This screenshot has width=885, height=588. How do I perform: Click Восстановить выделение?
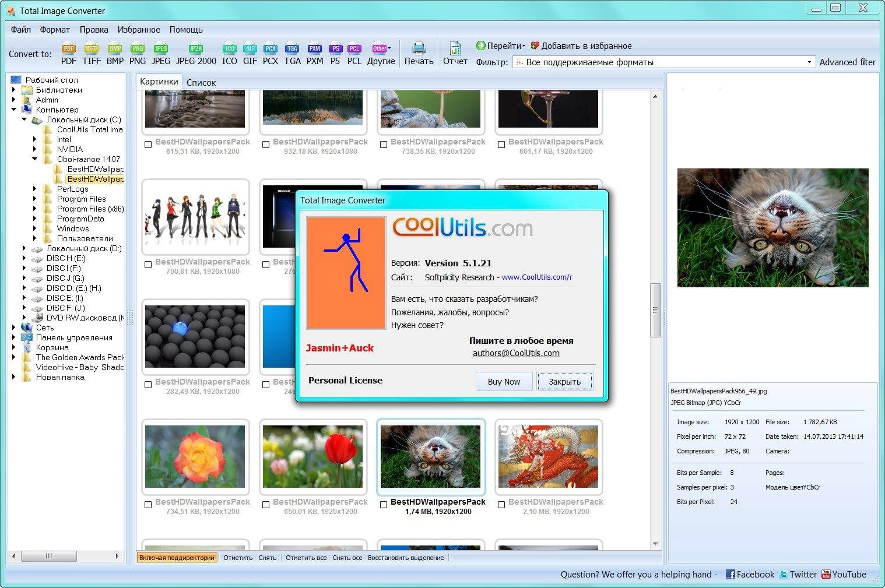coord(406,558)
